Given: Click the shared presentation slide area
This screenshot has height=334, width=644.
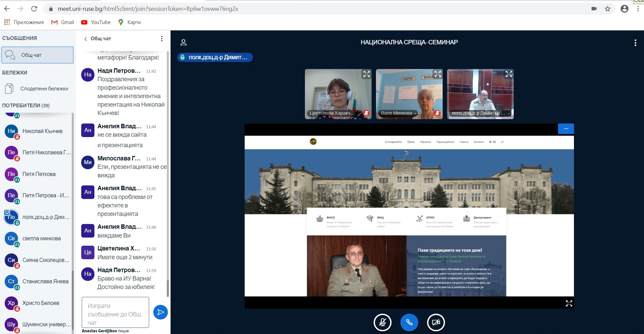Looking at the screenshot, I should coord(409,216).
